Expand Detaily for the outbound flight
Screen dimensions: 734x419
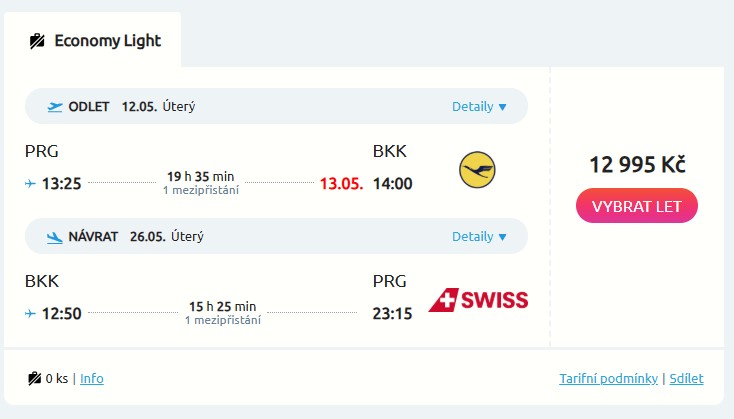480,106
